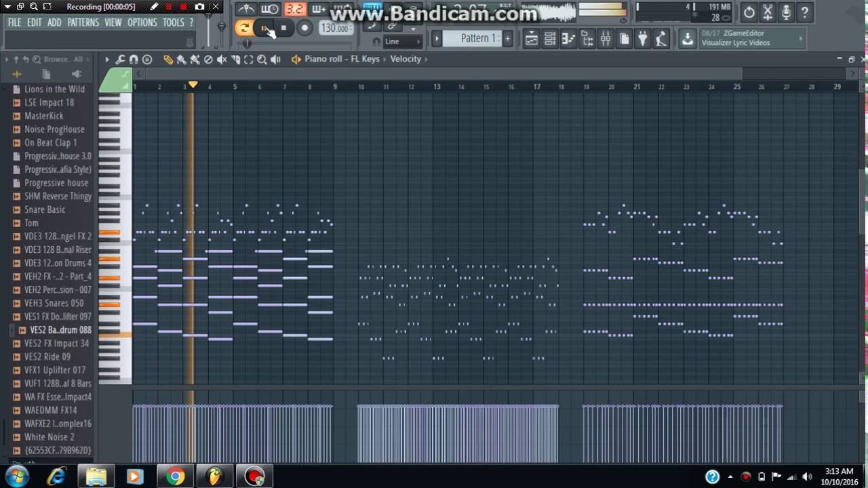The height and width of the screenshot is (488, 868).
Task: Open the PATTERNS menu
Action: 83,22
